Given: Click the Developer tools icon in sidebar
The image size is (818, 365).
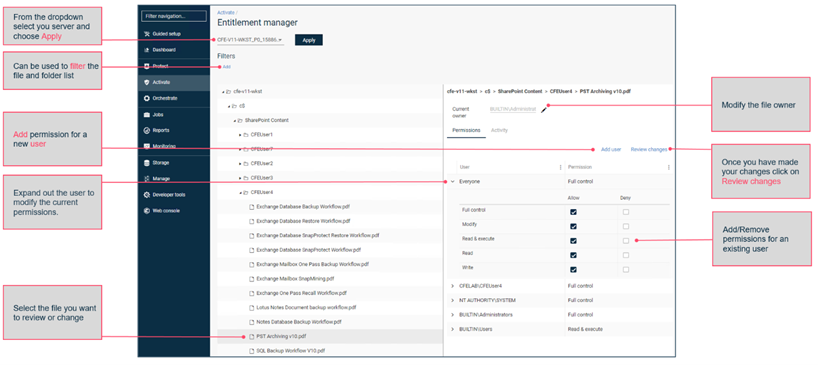Looking at the screenshot, I should [x=147, y=195].
